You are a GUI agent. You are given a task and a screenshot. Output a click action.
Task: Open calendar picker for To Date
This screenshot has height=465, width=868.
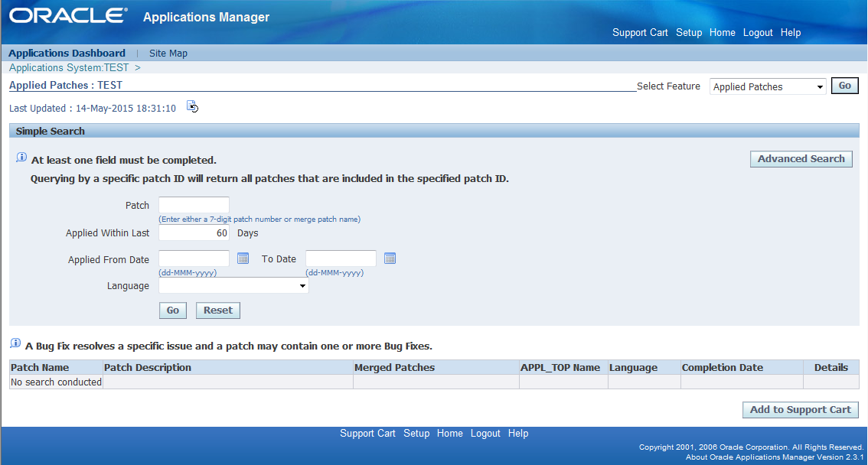[x=390, y=259]
